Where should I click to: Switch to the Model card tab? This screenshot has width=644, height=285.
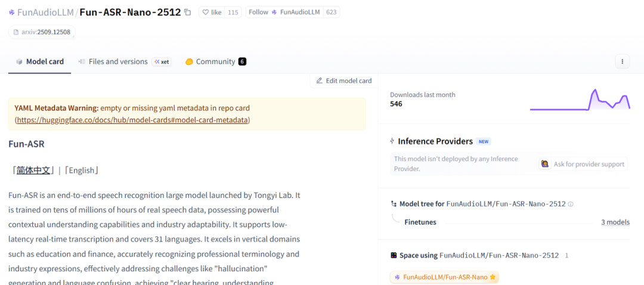(x=40, y=61)
